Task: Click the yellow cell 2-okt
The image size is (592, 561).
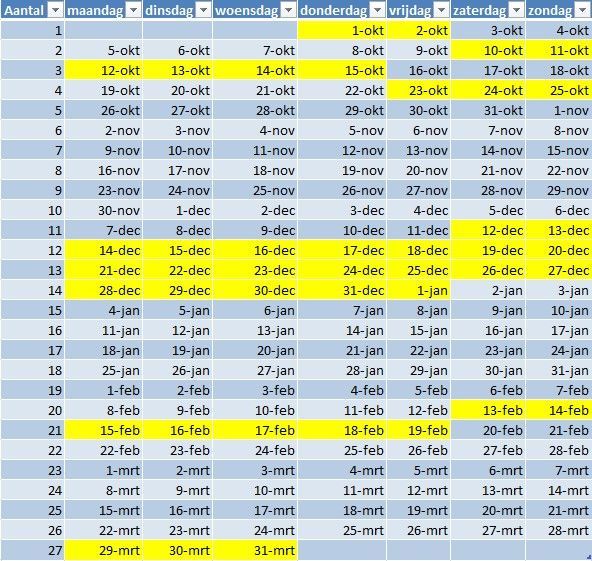Action: [419, 30]
